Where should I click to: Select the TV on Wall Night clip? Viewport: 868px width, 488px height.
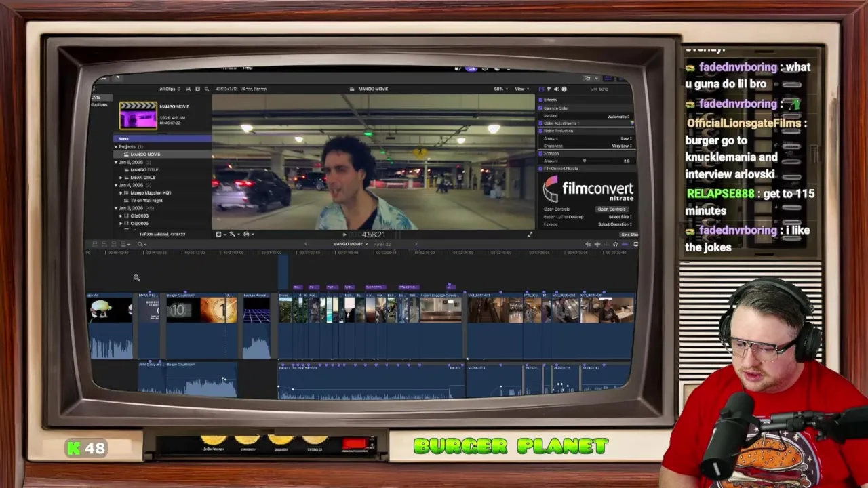(x=146, y=201)
